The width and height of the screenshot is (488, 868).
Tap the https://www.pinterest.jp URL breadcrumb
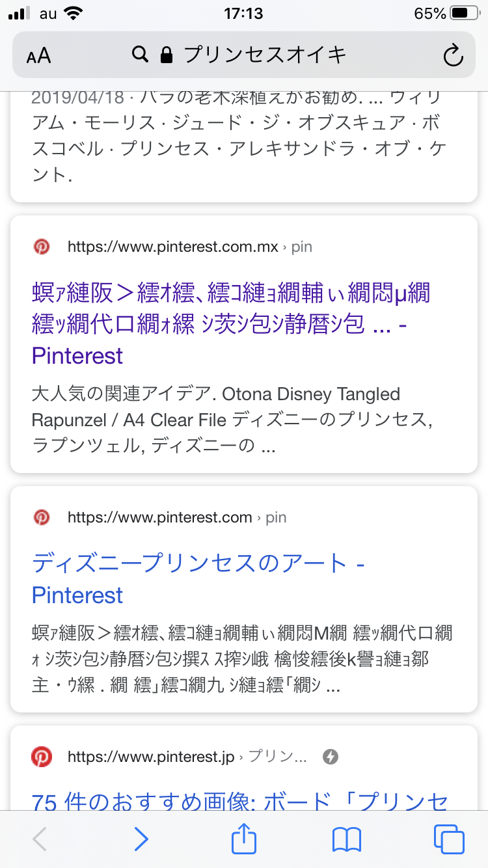pos(151,757)
